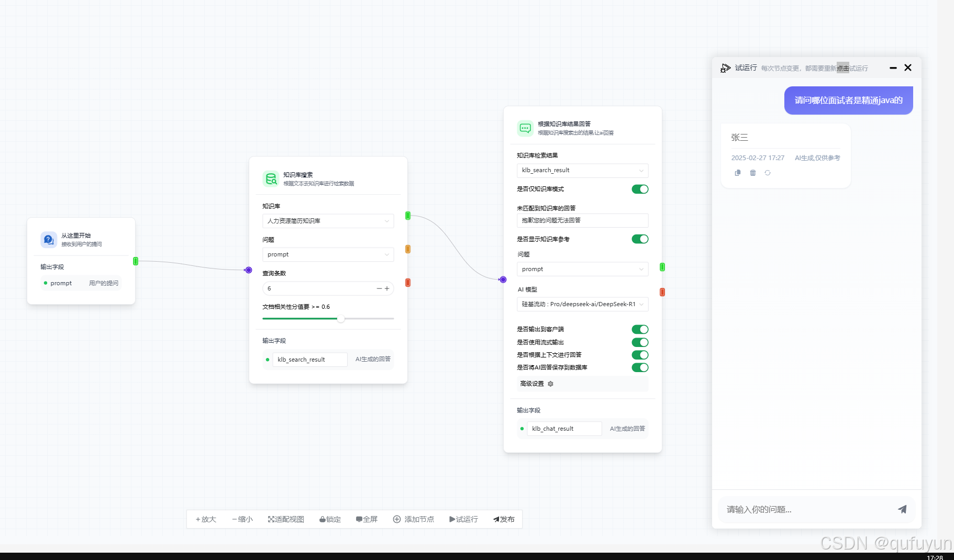Image resolution: width=954 pixels, height=560 pixels.
Task: Toggle 是否将AI回答保存到数据库 switch
Action: click(x=640, y=367)
